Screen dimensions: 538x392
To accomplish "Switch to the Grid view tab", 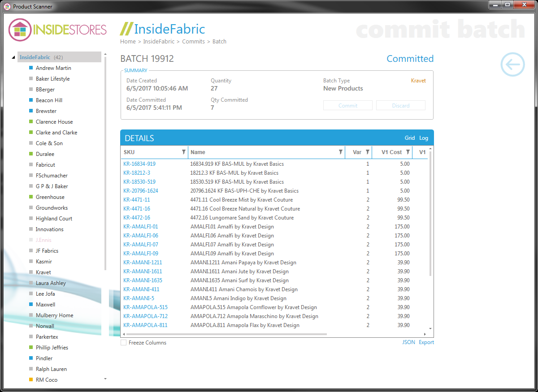I will point(410,138).
